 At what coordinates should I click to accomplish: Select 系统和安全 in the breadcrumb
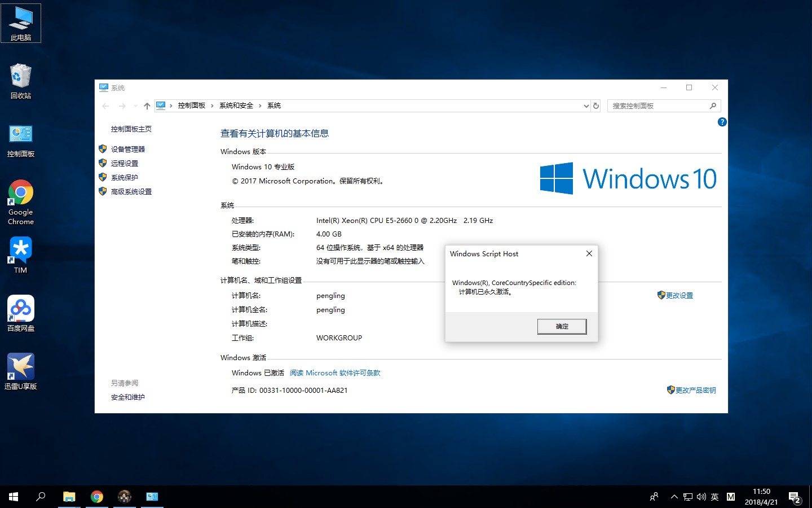coord(236,106)
